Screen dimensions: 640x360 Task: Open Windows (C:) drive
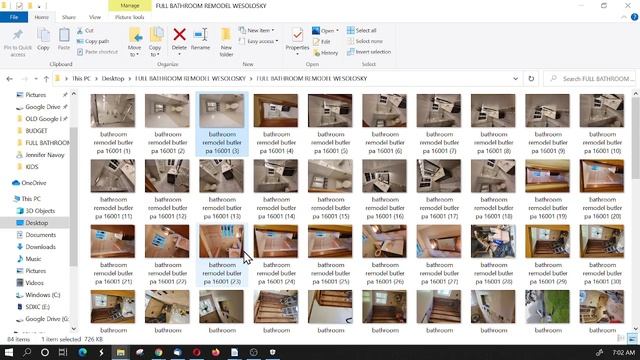[42, 295]
